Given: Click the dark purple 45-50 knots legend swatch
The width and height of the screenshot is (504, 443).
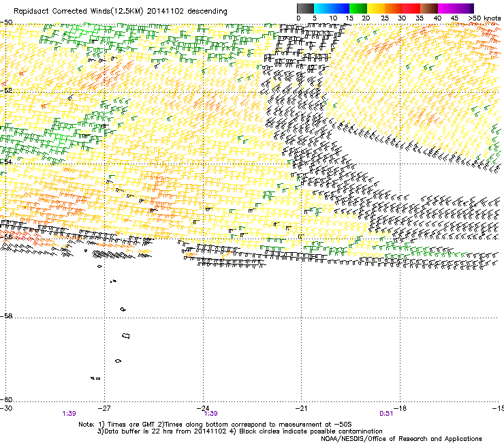Looking at the screenshot, I should coord(464,8).
